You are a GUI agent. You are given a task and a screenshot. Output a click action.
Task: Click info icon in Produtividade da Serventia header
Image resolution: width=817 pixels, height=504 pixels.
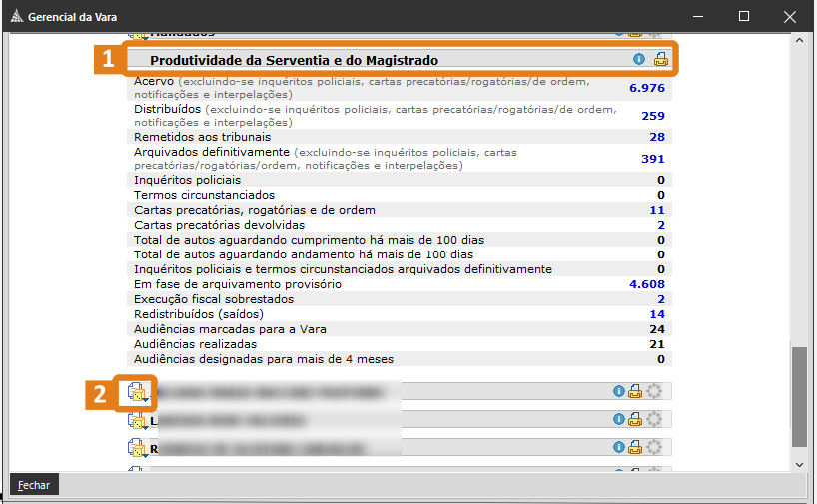pos(639,60)
